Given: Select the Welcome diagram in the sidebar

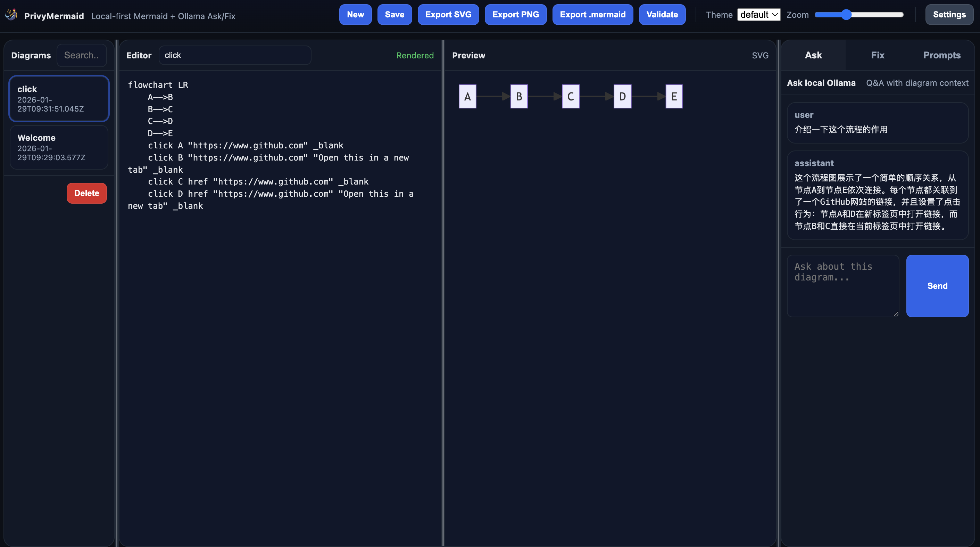Looking at the screenshot, I should tap(59, 147).
